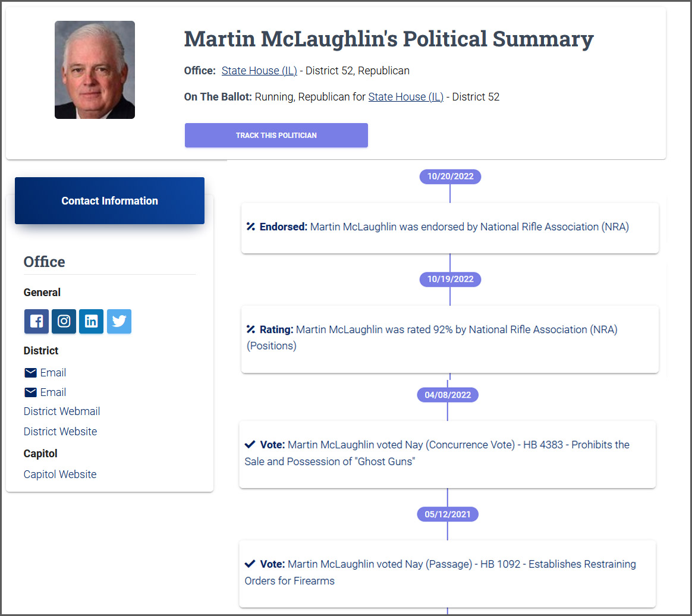Click the Capitol subheading
Viewport: 692px width, 616px height.
click(40, 454)
